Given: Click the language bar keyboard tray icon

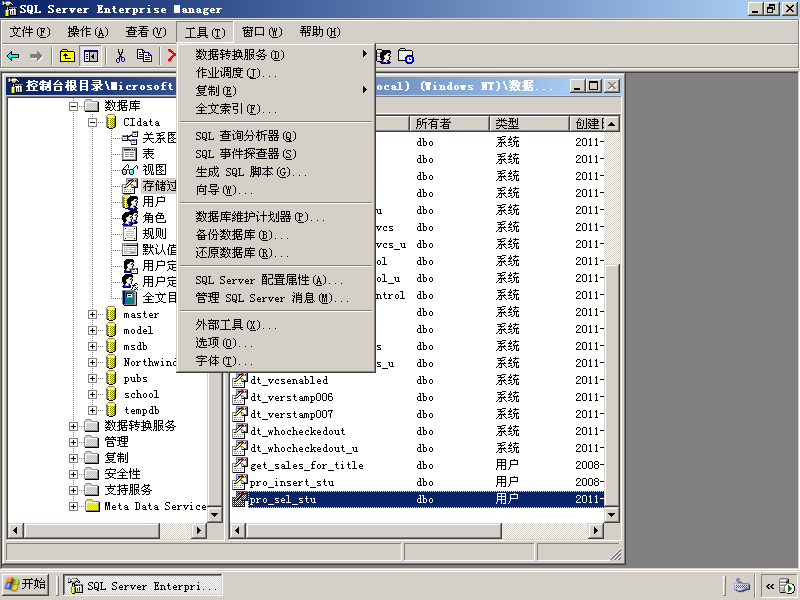Looking at the screenshot, I should click(x=741, y=585).
